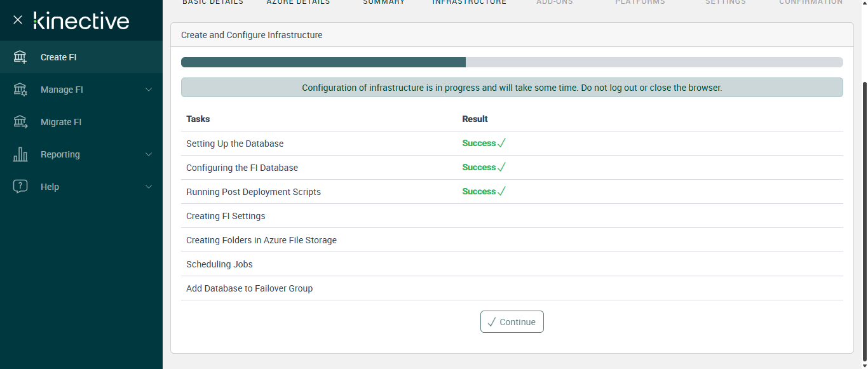Expand the Reporting submenu chevron

coord(149,154)
